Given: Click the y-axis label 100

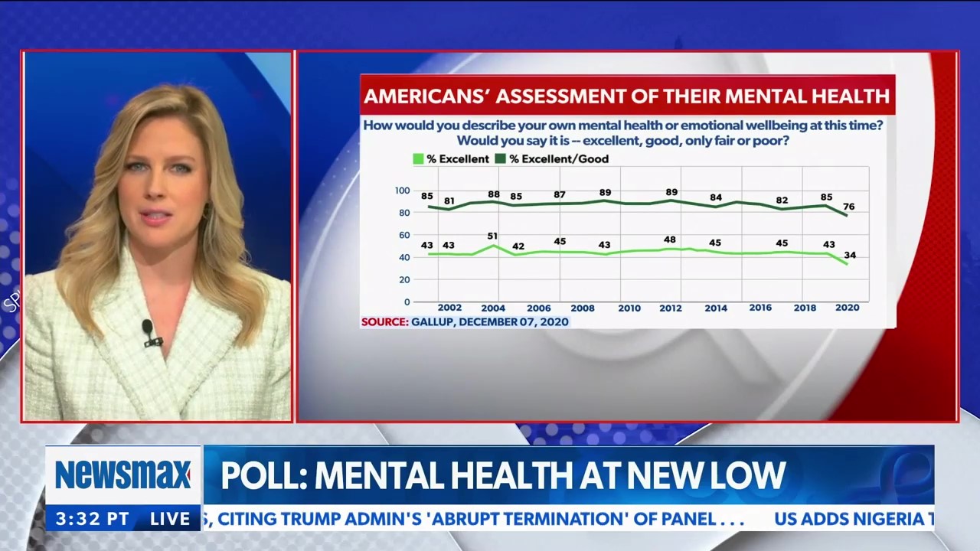Looking at the screenshot, I should pos(402,191).
